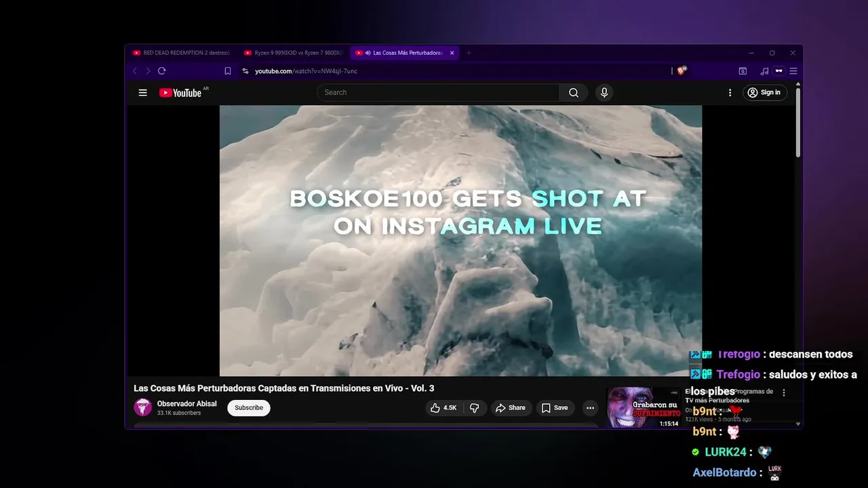Click Trefogio's 'descansen todos' chat message
The image size is (868, 488).
811,354
